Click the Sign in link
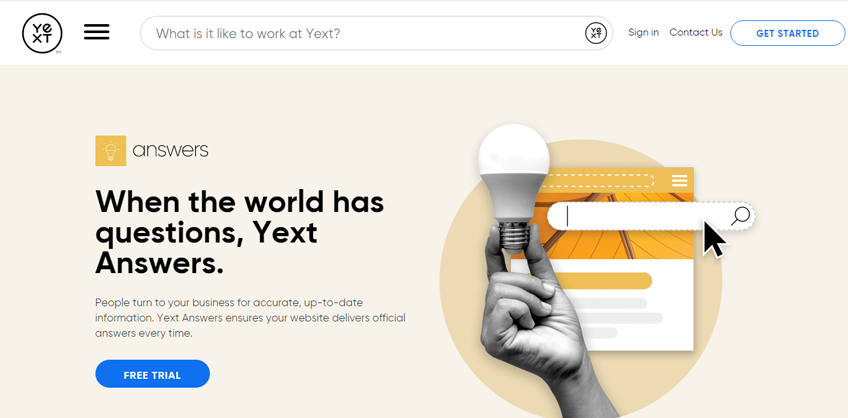The width and height of the screenshot is (848, 418). tap(643, 32)
